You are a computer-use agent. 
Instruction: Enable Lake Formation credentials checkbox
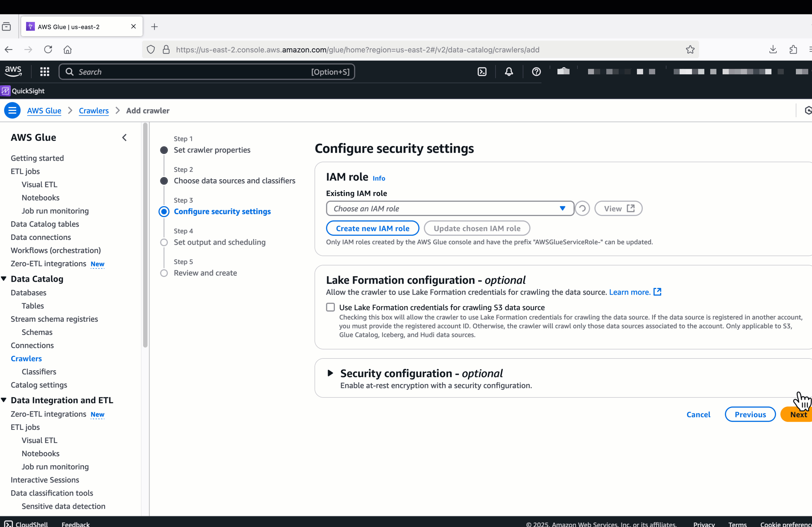coord(330,307)
